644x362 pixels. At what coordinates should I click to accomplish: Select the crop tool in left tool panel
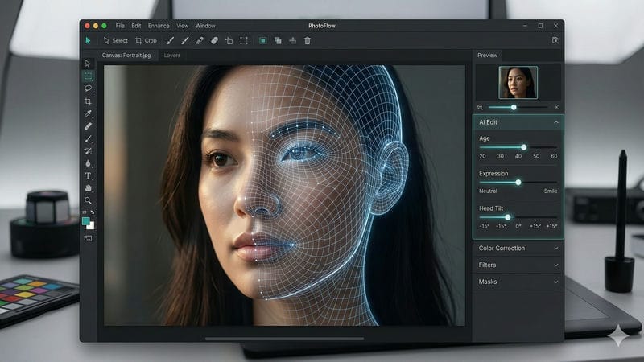(88, 101)
